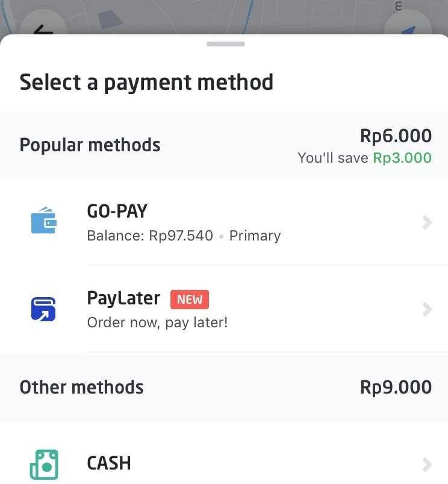
Task: Click the sheet drag handle bar
Action: (226, 44)
